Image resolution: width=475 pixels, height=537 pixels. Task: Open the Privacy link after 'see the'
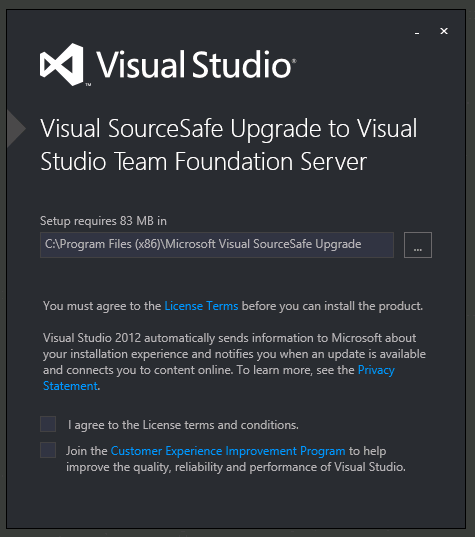[x=376, y=370]
